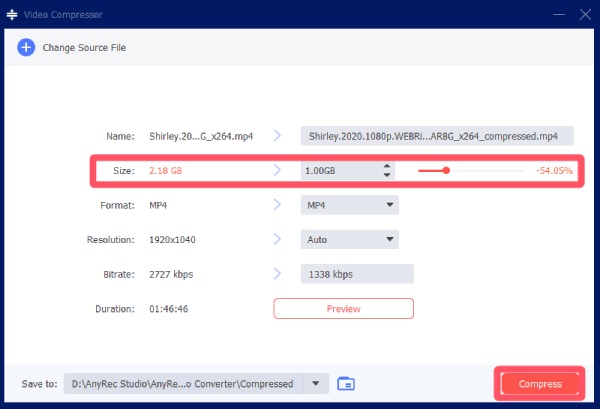Click the Video Compressor logo in title bar
The height and width of the screenshot is (409, 600).
[x=14, y=14]
